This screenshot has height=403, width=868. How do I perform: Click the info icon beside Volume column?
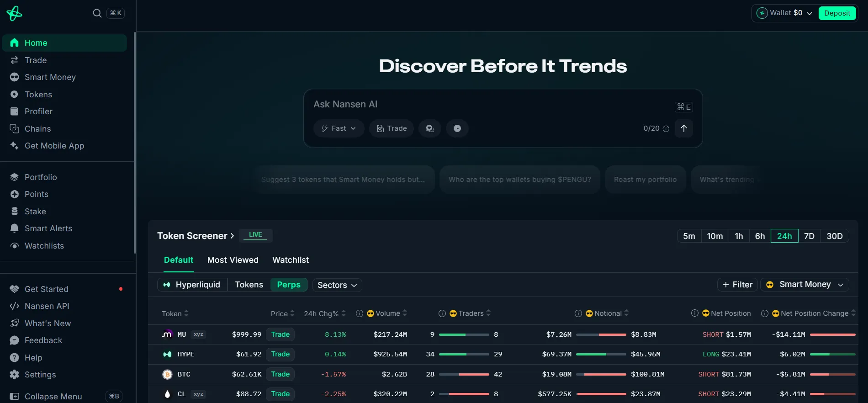360,313
